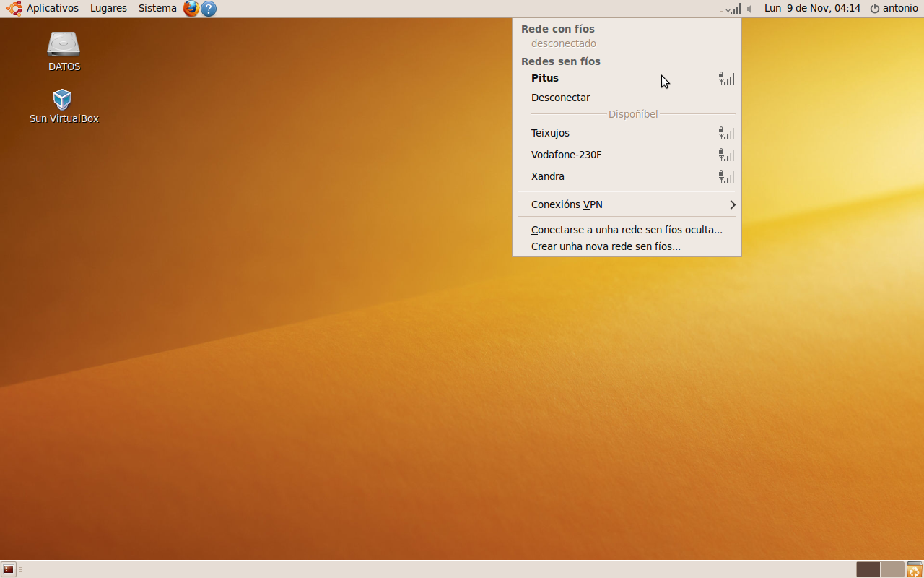Click the date and time clock

coord(812,9)
